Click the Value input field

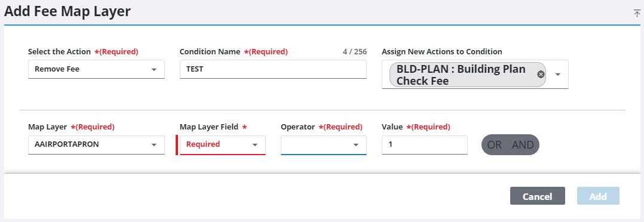425,145
